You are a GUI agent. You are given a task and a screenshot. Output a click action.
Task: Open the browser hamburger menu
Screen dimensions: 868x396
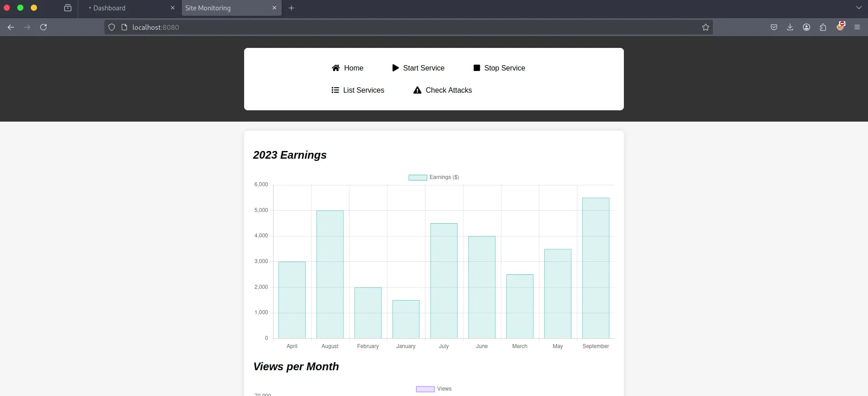[x=857, y=27]
